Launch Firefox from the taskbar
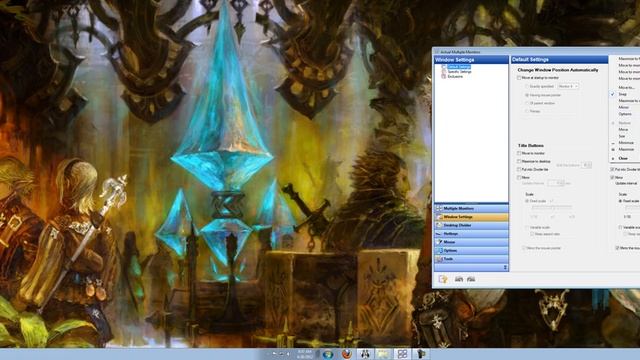This screenshot has height=360, width=640. pyautogui.click(x=347, y=354)
